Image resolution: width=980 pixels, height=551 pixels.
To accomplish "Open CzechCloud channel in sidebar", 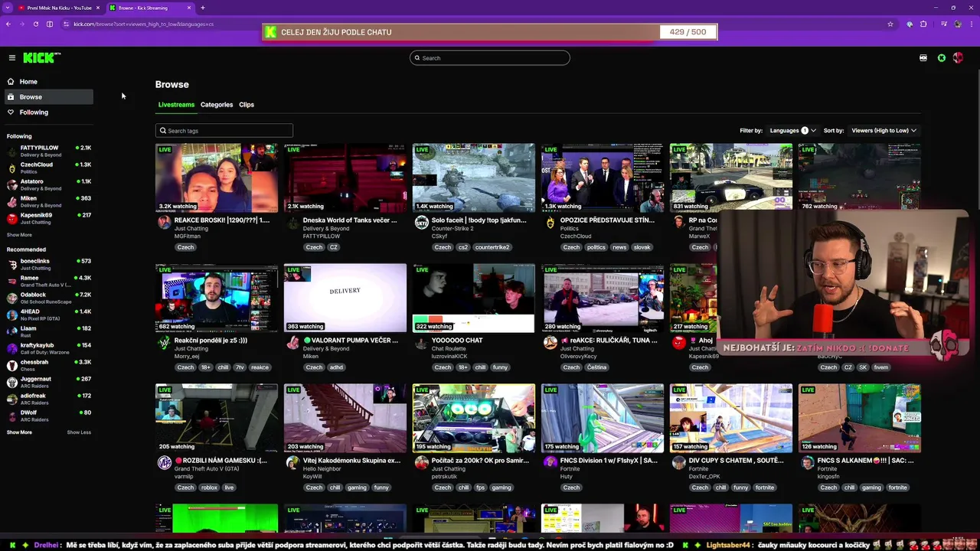I will click(x=47, y=168).
